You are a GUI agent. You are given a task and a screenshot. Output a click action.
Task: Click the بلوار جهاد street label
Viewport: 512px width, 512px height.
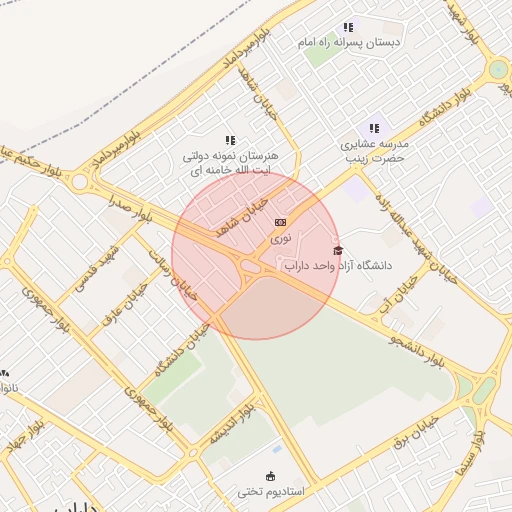(26, 437)
